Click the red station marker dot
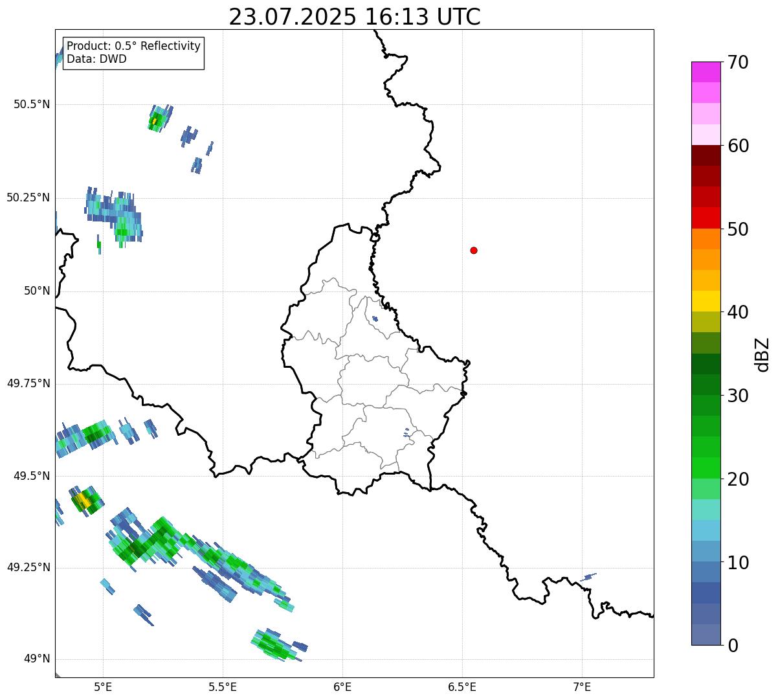 [474, 251]
